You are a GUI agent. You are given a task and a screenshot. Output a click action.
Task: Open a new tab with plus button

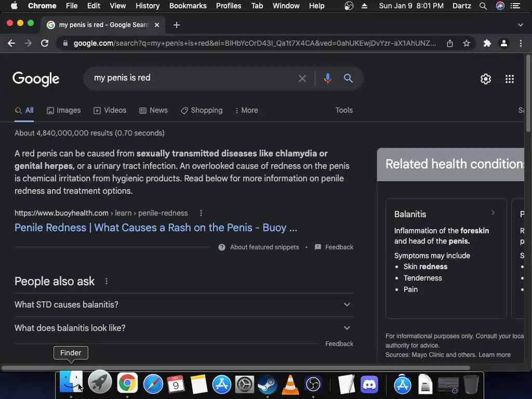[x=177, y=25]
